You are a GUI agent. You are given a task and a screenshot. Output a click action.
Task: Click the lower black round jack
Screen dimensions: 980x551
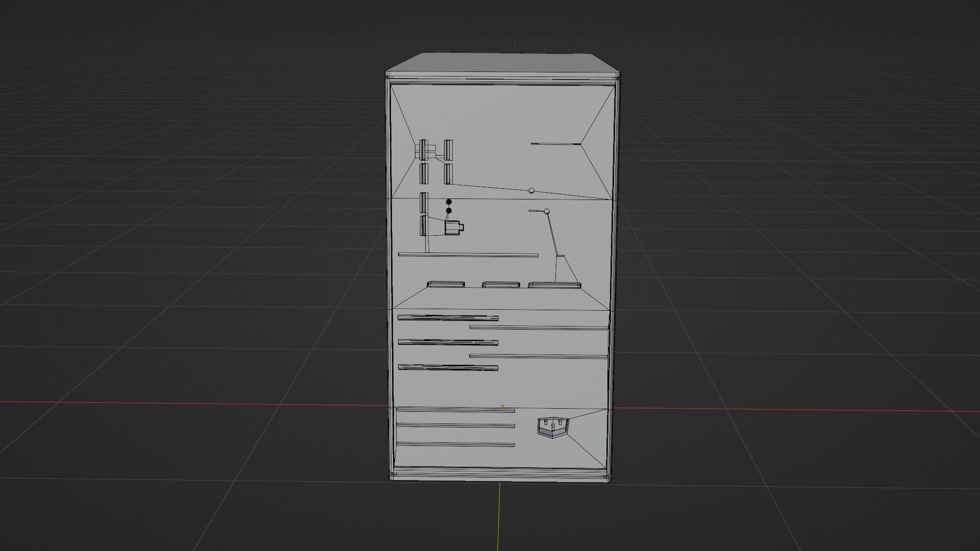(x=449, y=211)
